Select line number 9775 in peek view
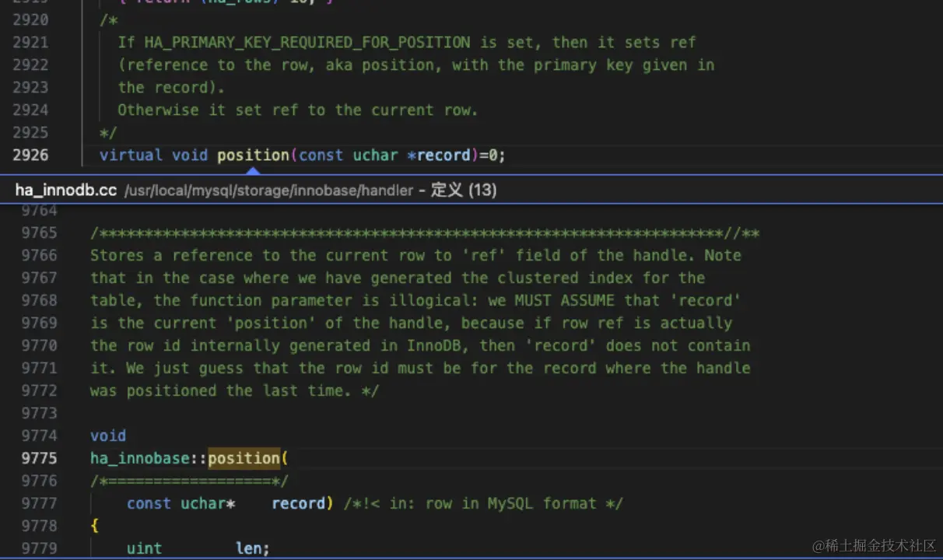This screenshot has height=560, width=943. tap(40, 458)
